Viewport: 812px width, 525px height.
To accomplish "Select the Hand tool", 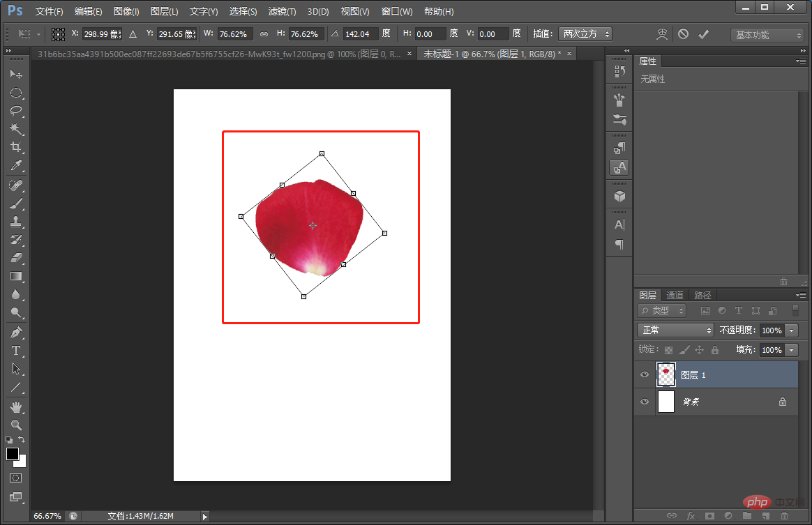I will point(16,407).
